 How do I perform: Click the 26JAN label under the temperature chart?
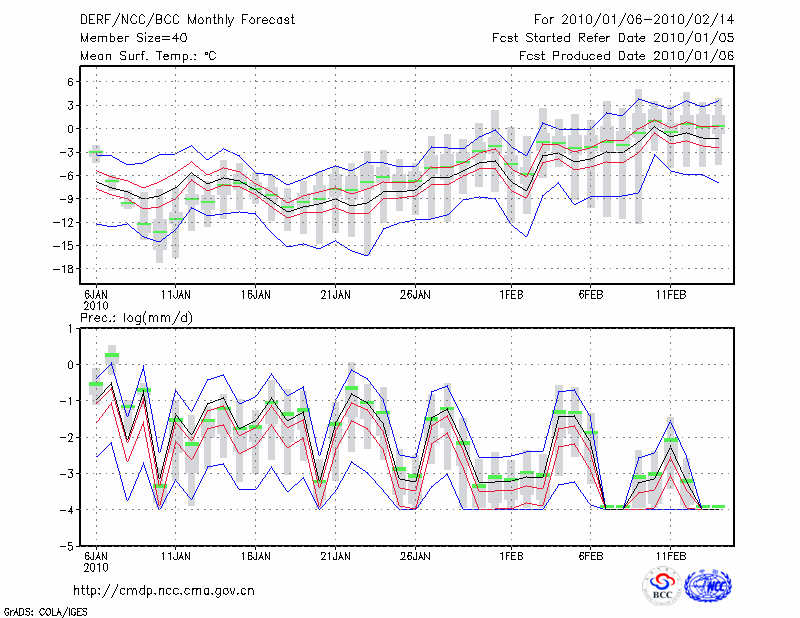click(x=414, y=295)
